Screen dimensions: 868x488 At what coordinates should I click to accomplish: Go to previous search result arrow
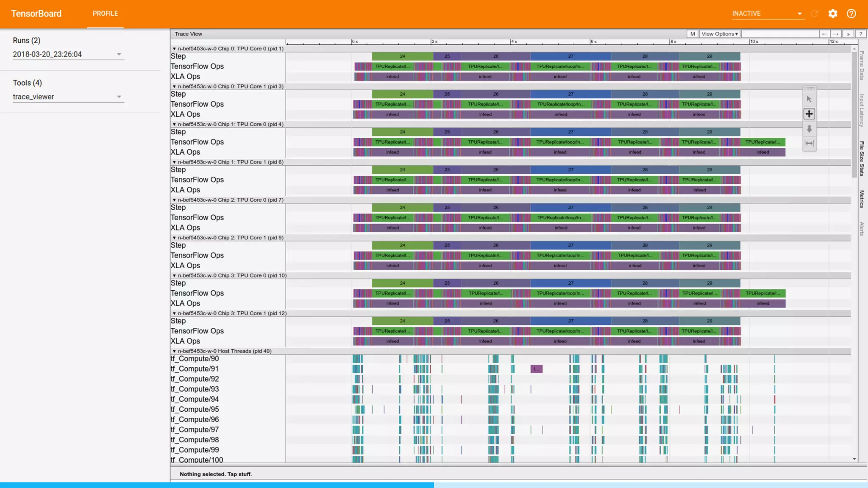click(824, 34)
